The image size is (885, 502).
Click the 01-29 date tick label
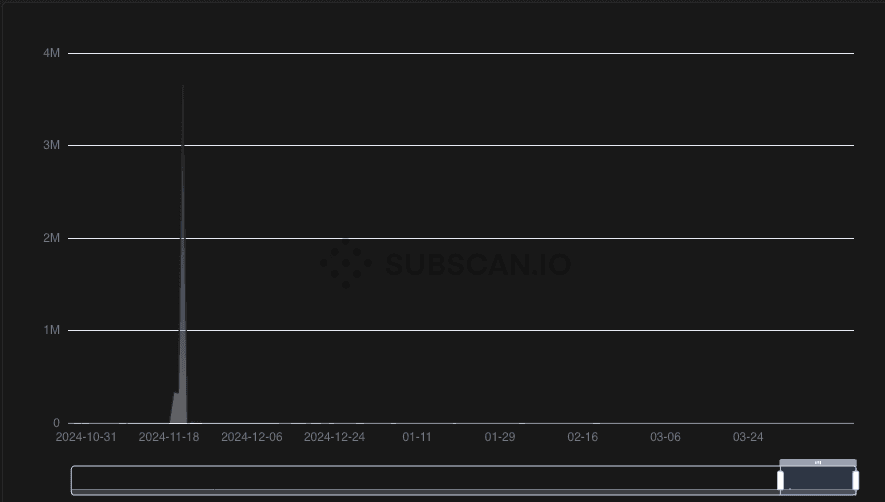pyautogui.click(x=500, y=437)
